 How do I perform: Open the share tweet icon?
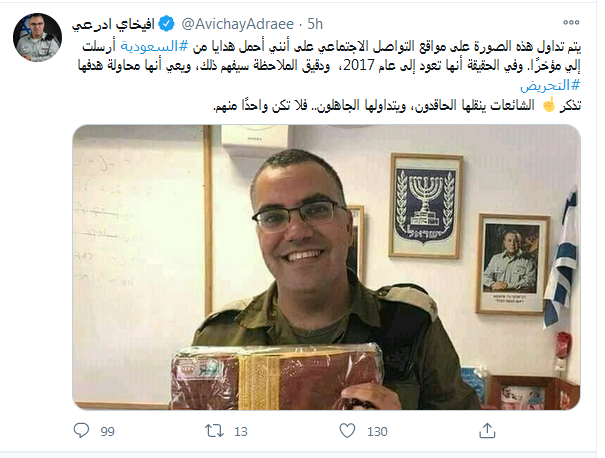487,431
